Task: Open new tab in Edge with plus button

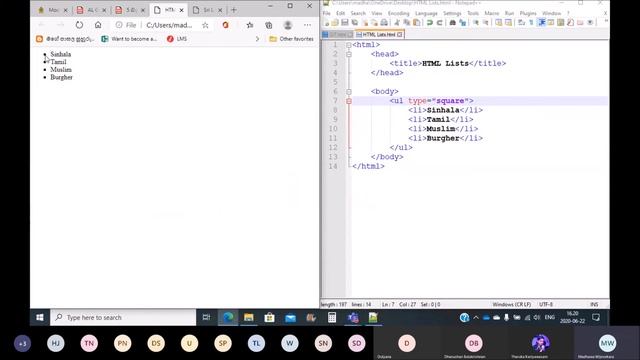Action: click(234, 10)
